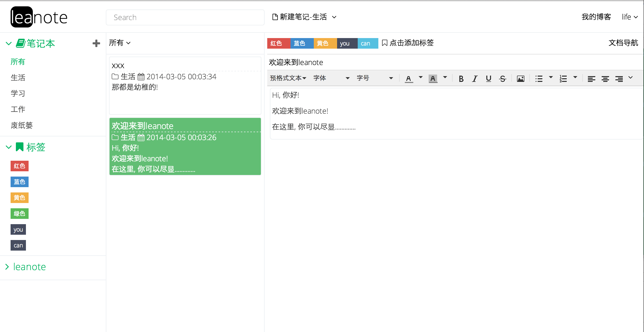The height and width of the screenshot is (332, 644).
Task: Add a new notebook with plus icon
Action: click(x=96, y=43)
